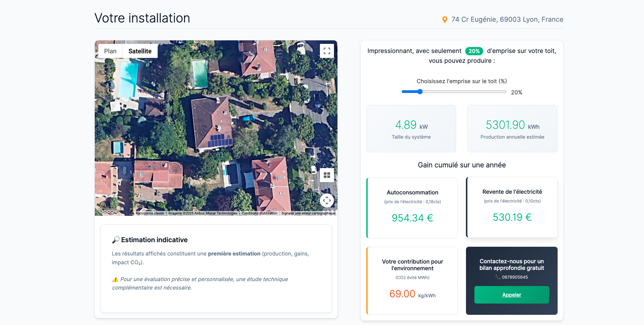Image resolution: width=644 pixels, height=325 pixels.
Task: Open the map fullscreen view
Action: [327, 51]
